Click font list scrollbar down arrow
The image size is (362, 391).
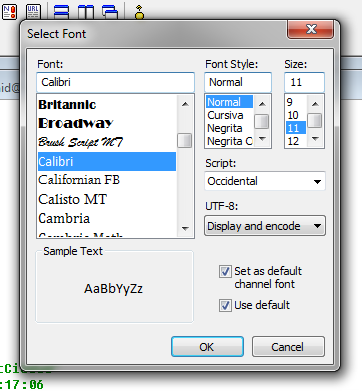point(185,229)
